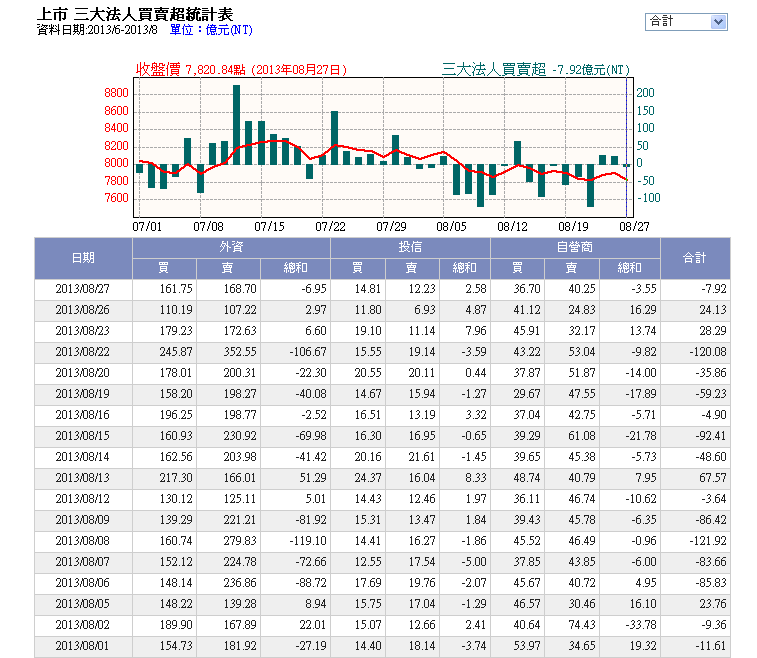Image resolution: width=757 pixels, height=658 pixels.
Task: Click the total value -120.08
Action: click(x=708, y=352)
